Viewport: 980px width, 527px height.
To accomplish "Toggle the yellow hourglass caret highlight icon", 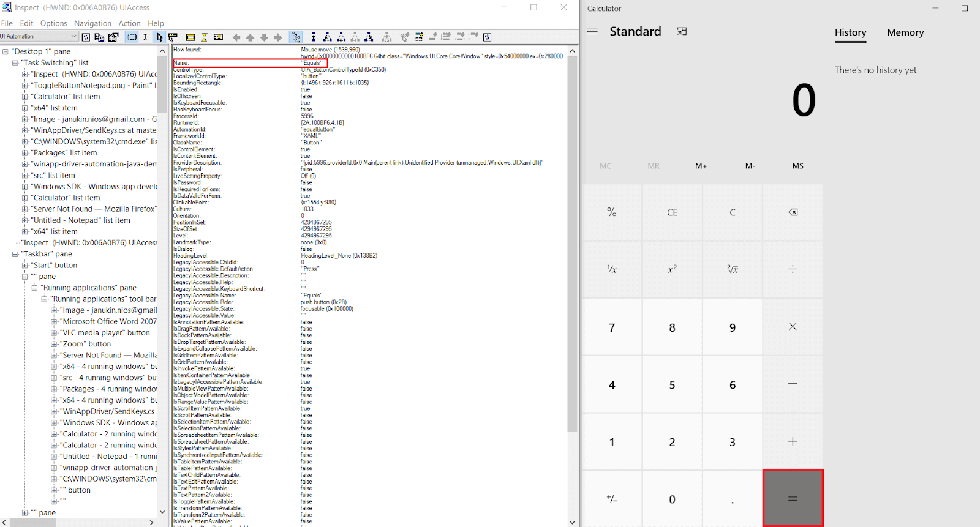I will pyautogui.click(x=204, y=37).
